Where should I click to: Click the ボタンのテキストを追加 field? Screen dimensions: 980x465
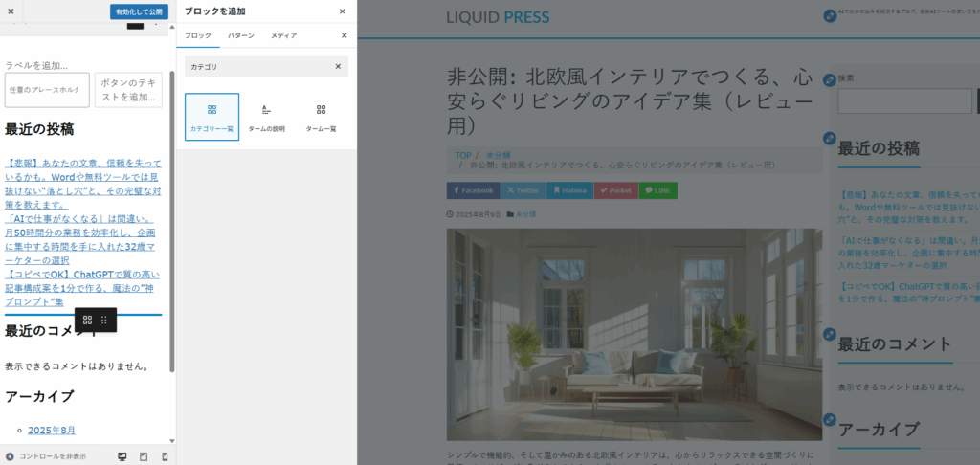click(x=127, y=90)
